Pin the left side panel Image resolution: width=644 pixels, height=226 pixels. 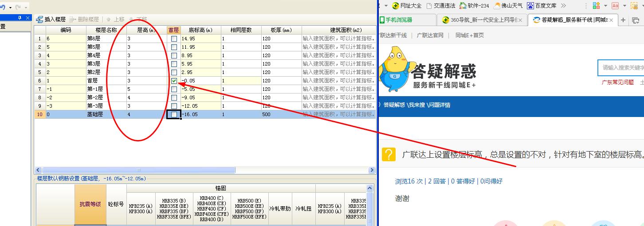coord(20,18)
